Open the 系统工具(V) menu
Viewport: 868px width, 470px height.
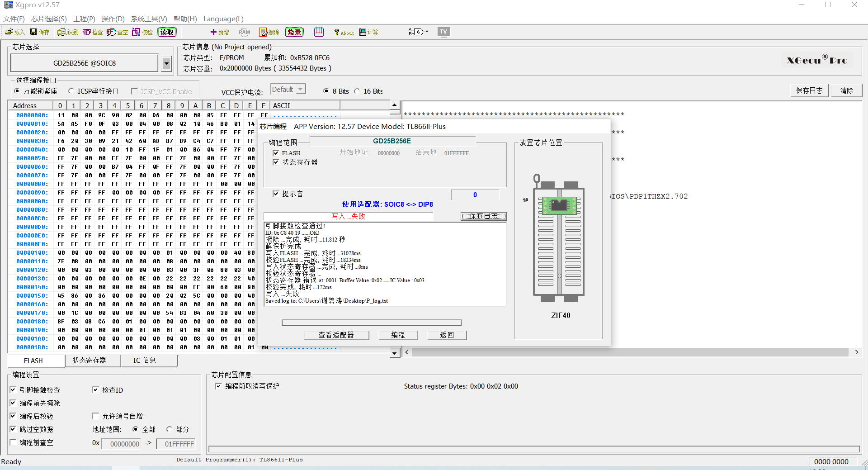[149, 19]
